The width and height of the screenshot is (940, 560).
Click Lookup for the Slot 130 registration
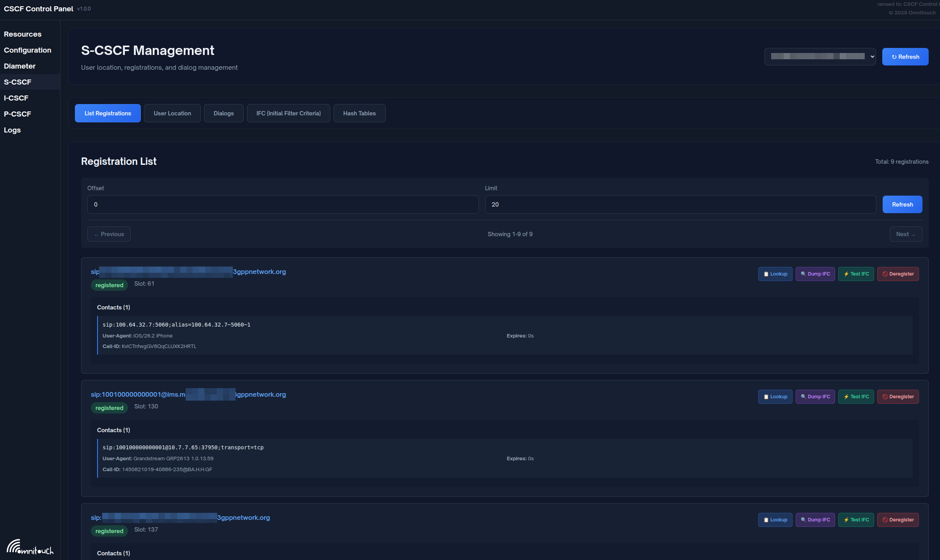point(775,397)
